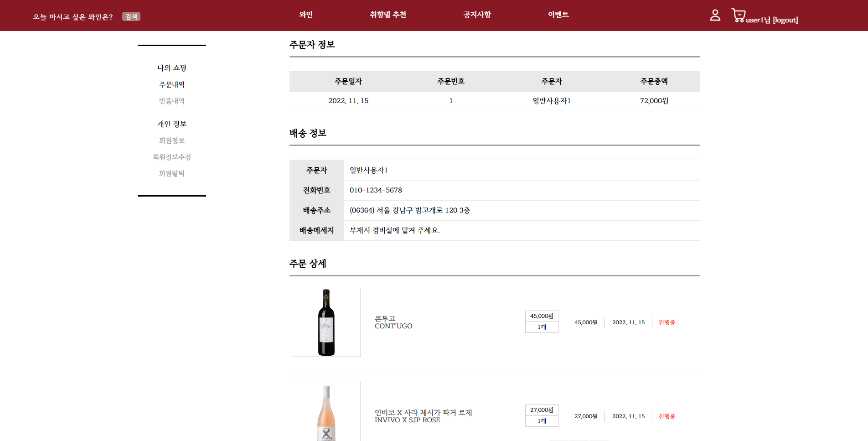Click 진행중 status for 콘투고 order
Viewport: 868px width, 441px height.
[x=667, y=322]
